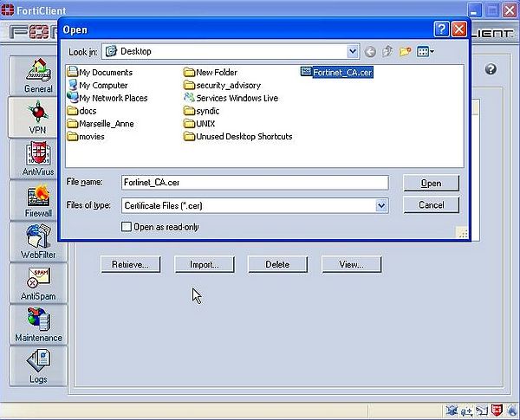Select Services Windows Live item
The height and width of the screenshot is (420, 520).
pos(231,98)
